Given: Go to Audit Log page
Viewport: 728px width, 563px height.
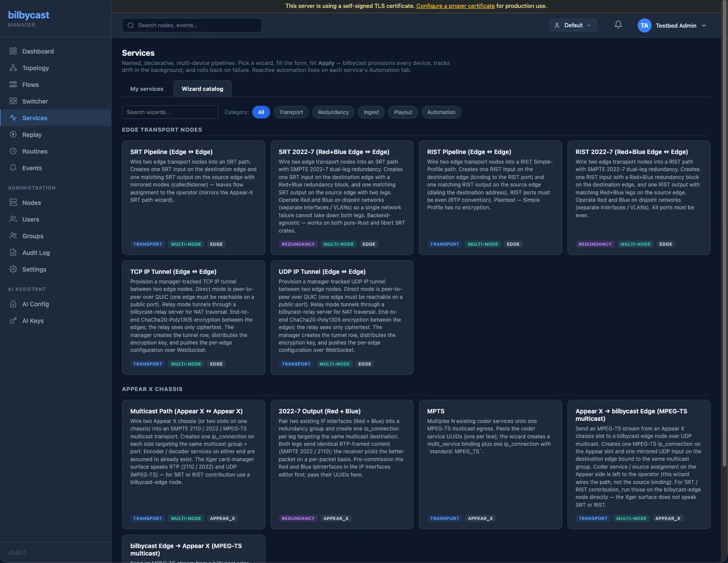Looking at the screenshot, I should click(x=55, y=253).
